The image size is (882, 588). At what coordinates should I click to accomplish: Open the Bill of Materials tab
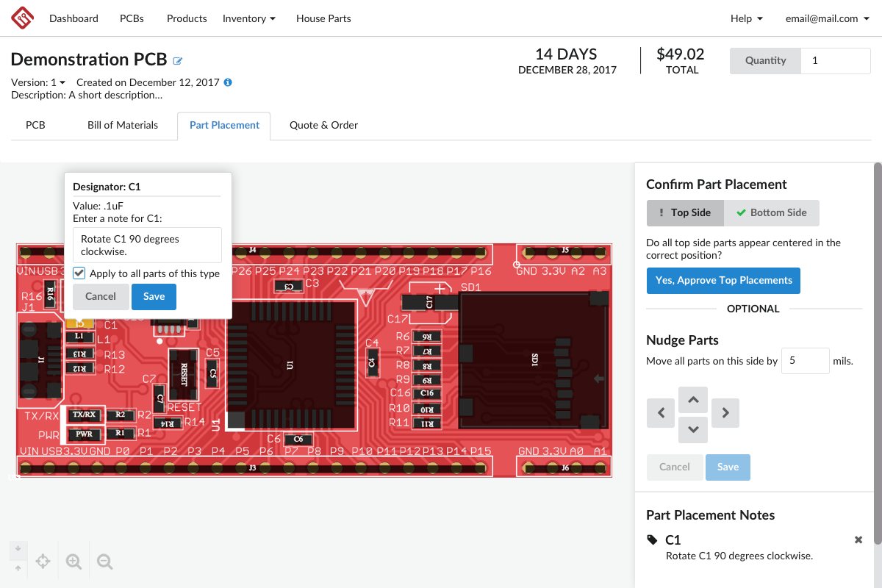(x=122, y=126)
